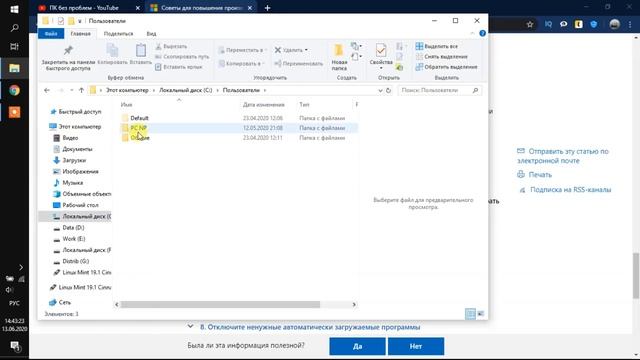
Task: Click the Users search field
Action: [x=439, y=90]
